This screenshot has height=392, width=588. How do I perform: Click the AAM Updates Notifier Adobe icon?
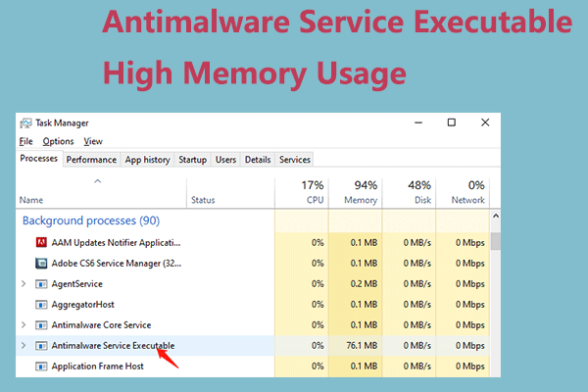[x=41, y=242]
